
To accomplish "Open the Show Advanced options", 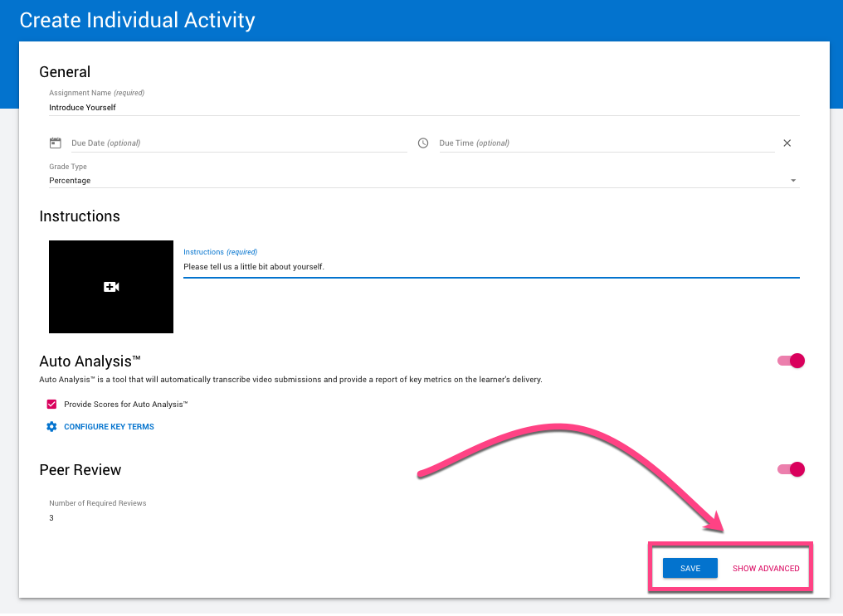I will [x=766, y=569].
